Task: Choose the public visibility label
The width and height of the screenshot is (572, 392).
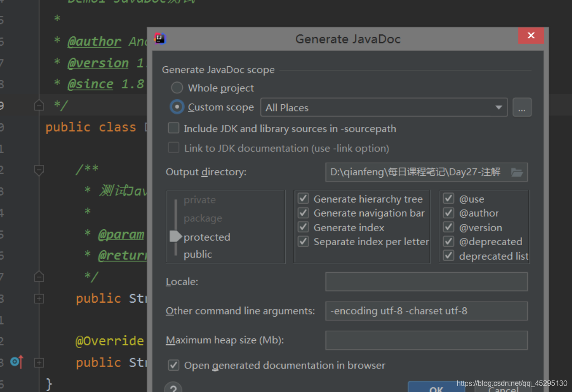Action: pyautogui.click(x=198, y=254)
